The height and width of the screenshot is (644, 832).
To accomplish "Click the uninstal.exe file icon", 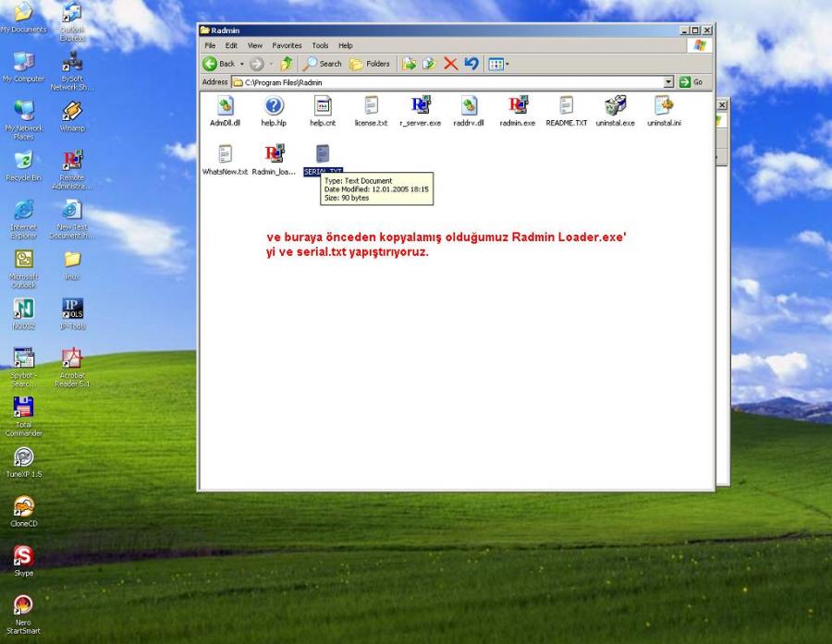I will point(615,106).
